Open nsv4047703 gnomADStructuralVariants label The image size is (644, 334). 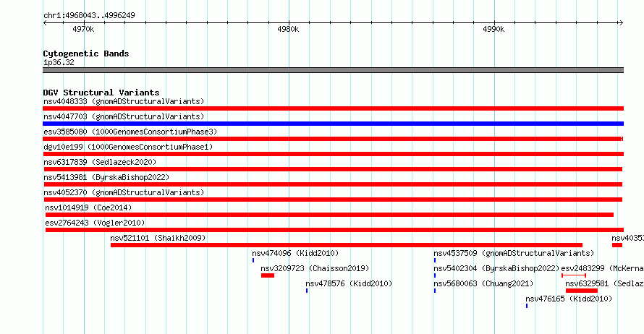tap(124, 116)
